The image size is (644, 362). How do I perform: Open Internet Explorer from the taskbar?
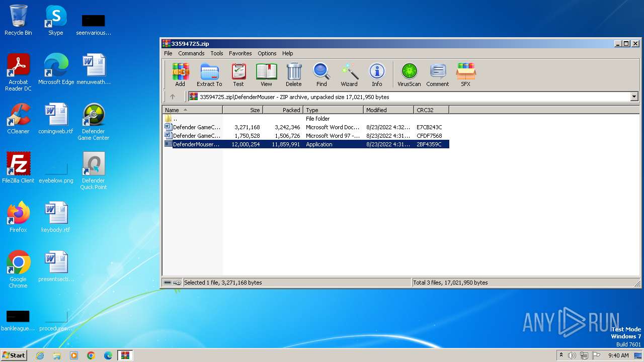[40, 355]
